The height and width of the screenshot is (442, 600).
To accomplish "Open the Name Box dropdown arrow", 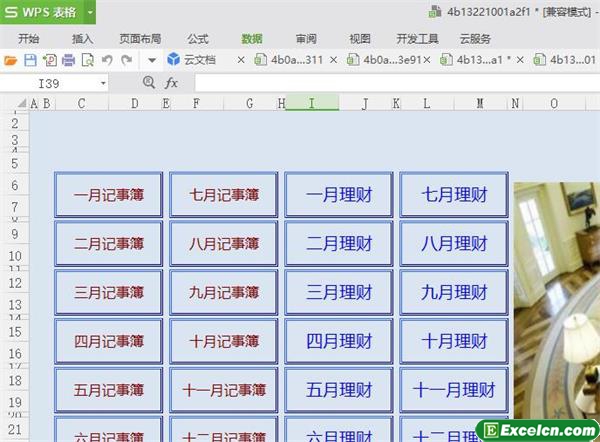I will (103, 83).
